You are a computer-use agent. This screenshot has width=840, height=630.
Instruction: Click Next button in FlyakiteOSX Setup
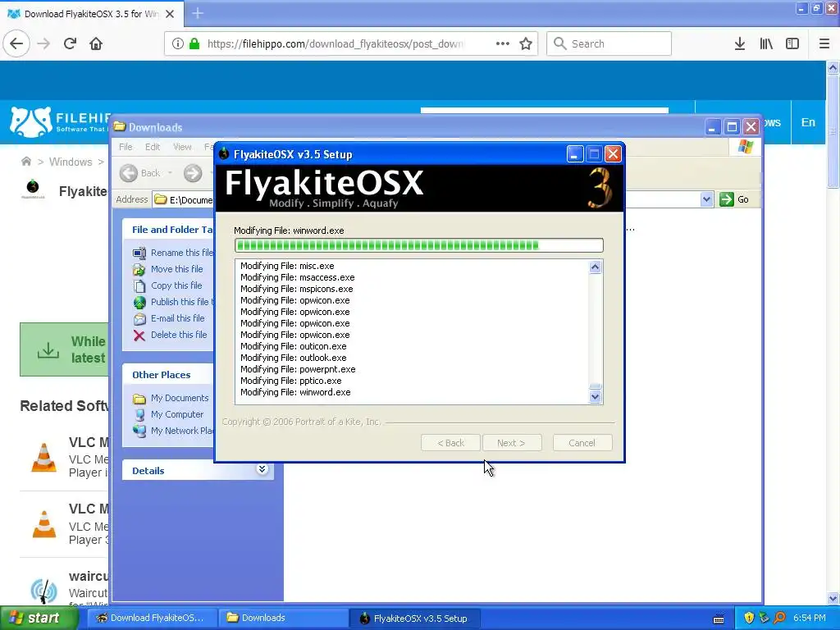click(x=512, y=443)
